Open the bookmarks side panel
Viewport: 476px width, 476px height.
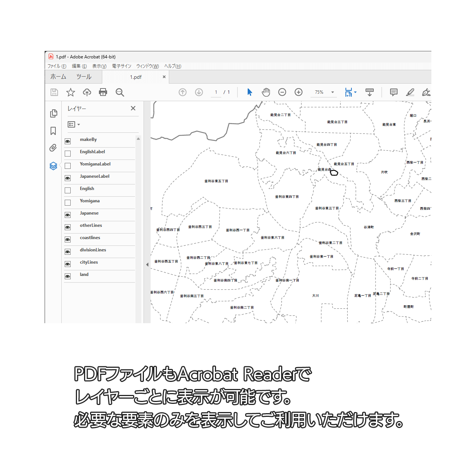53,131
